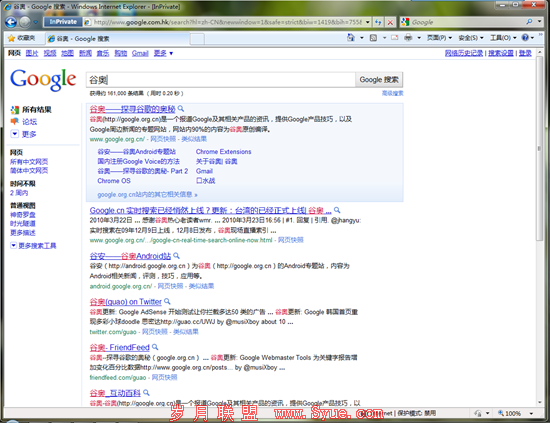Image resolution: width=550 pixels, height=423 pixels.
Task: Select the 神奇罗盘 view option
Action: tap(23, 215)
